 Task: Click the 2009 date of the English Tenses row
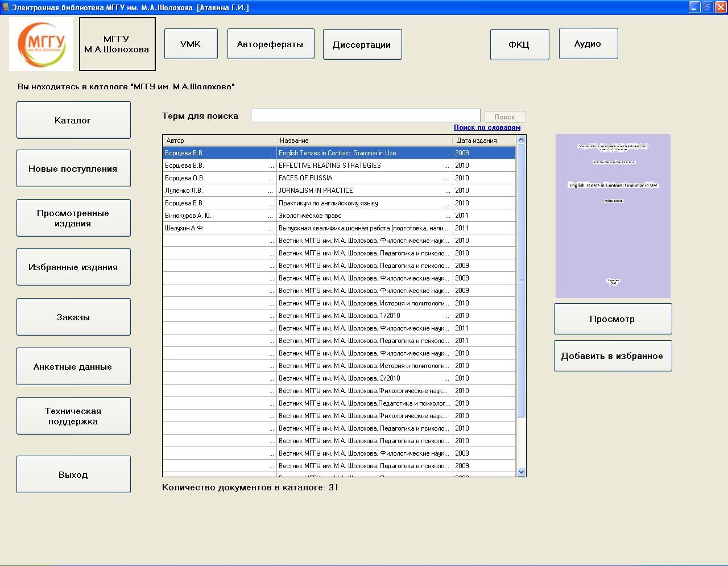tap(484, 153)
